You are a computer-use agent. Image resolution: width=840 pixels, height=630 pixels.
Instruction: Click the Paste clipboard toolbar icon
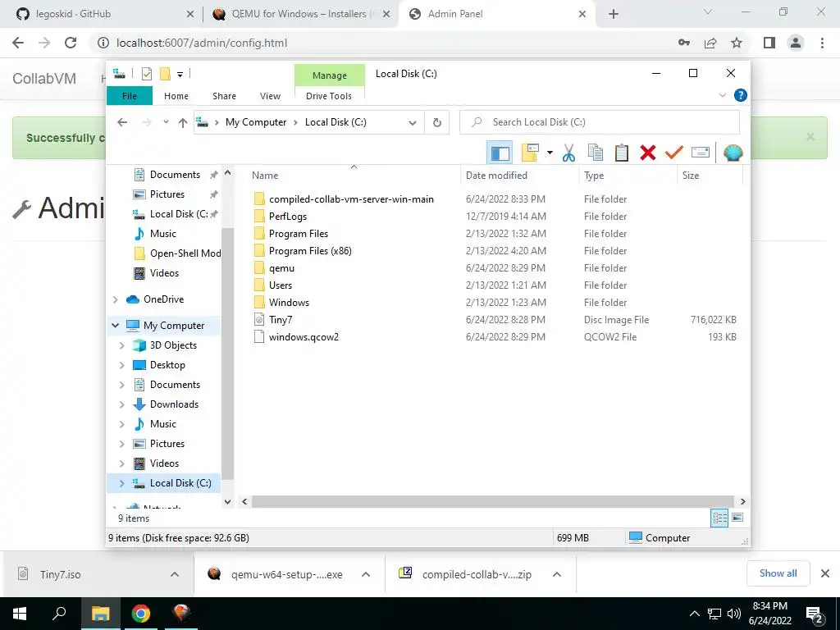pos(622,153)
